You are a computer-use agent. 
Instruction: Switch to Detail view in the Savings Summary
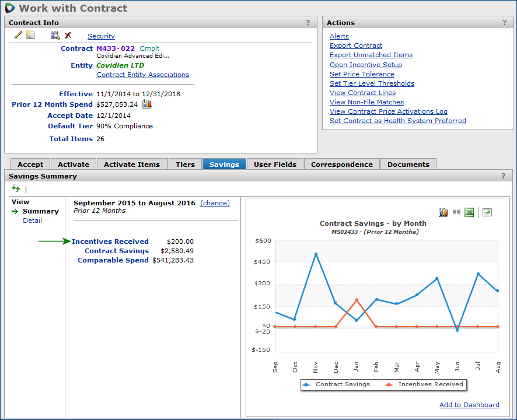coord(32,220)
